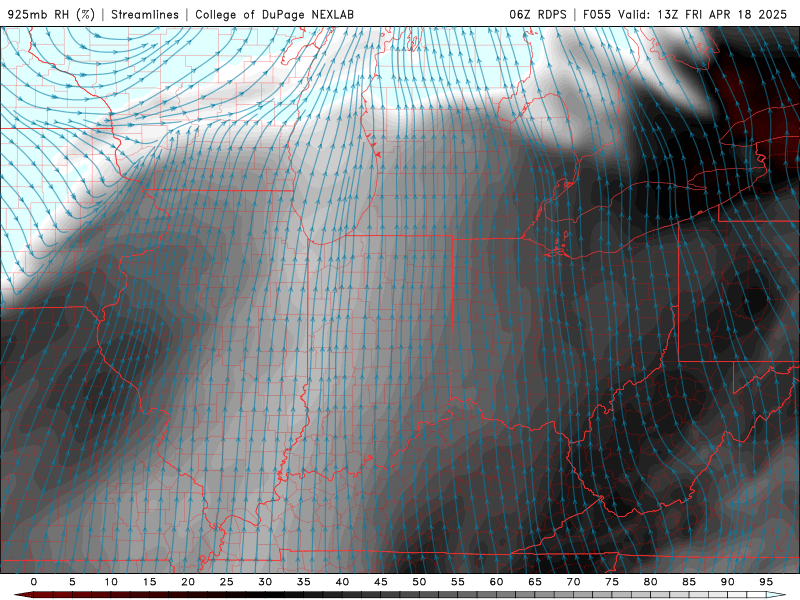This screenshot has width=800, height=600.
Task: Click the "95" label on the RH scale
Action: pyautogui.click(x=766, y=582)
